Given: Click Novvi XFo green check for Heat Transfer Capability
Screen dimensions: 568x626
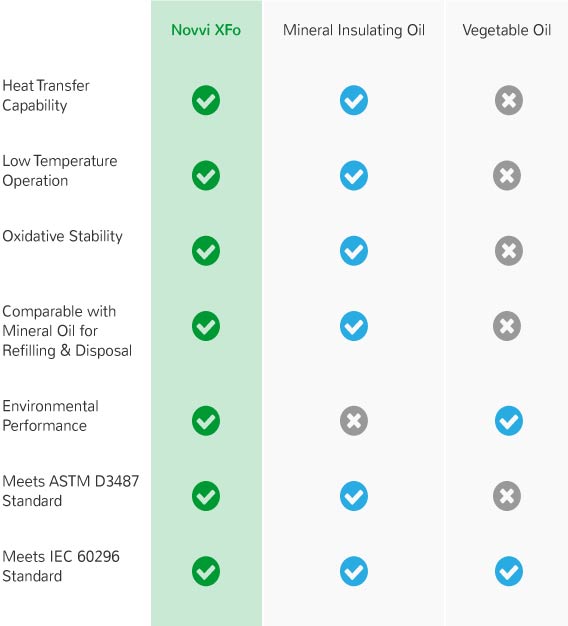Looking at the screenshot, I should pos(206,100).
